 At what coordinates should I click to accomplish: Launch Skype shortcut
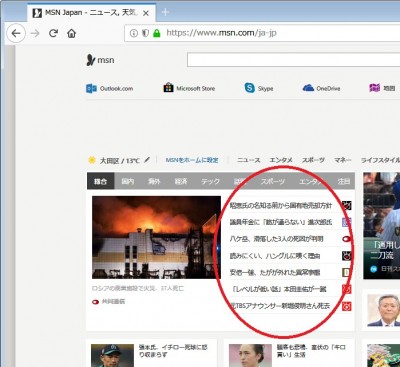tap(259, 88)
